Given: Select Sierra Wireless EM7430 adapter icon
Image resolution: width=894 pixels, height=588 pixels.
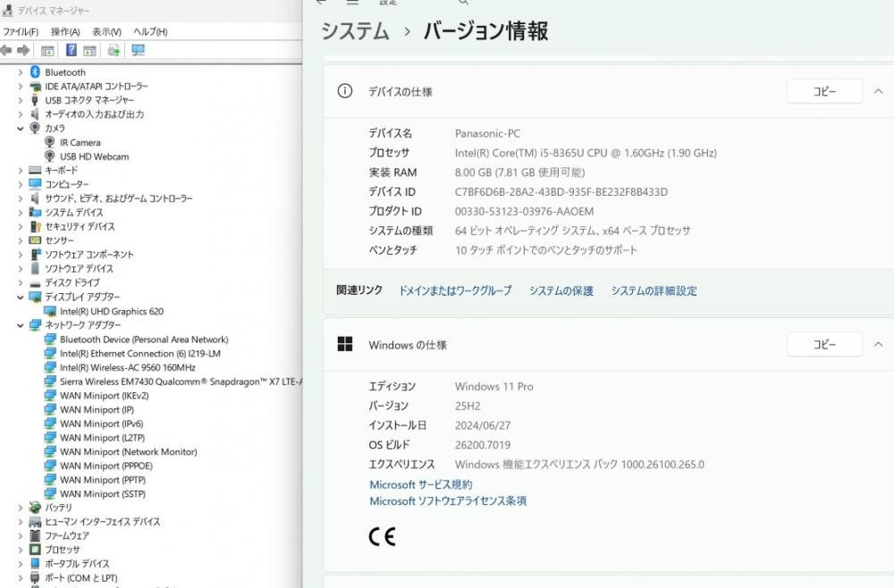Looking at the screenshot, I should pos(50,382).
